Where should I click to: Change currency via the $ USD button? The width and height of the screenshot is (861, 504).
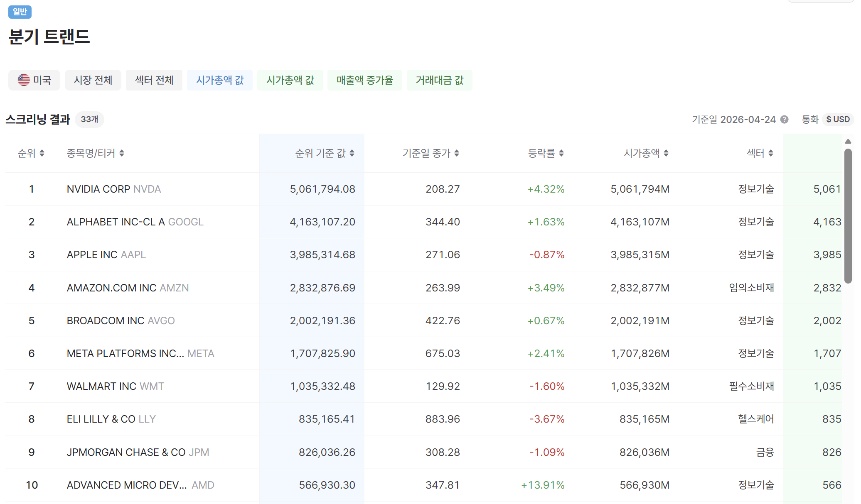[838, 120]
